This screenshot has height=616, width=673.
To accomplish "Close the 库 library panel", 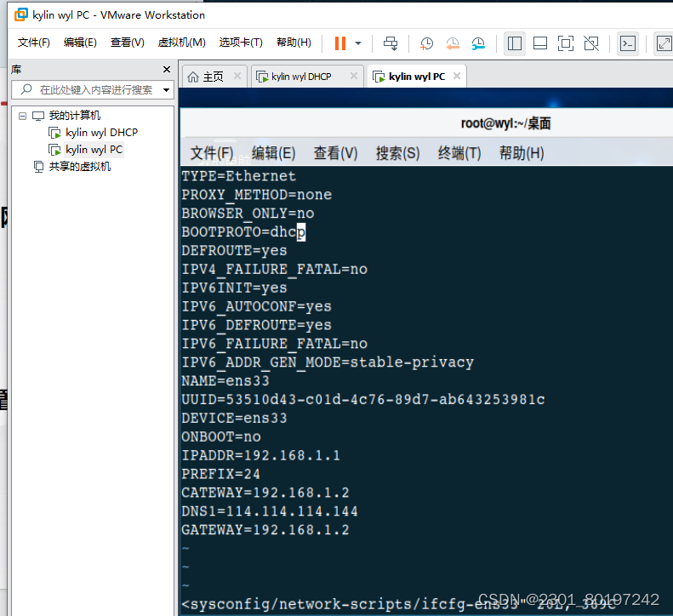I will (167, 69).
